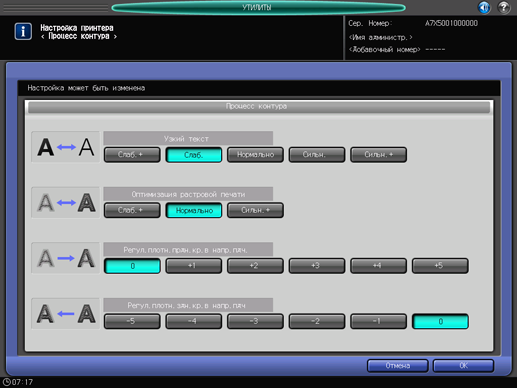
Task: Set trailing edge density to -2
Action: tap(317, 322)
